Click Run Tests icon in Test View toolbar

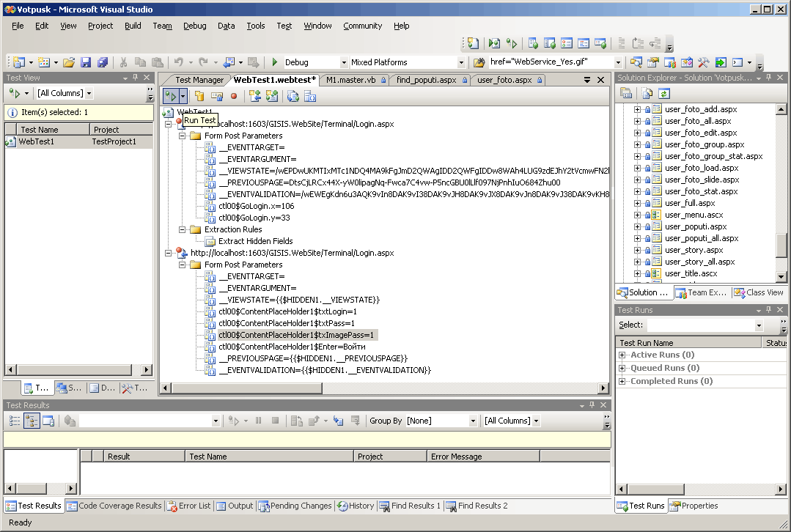tap(14, 93)
